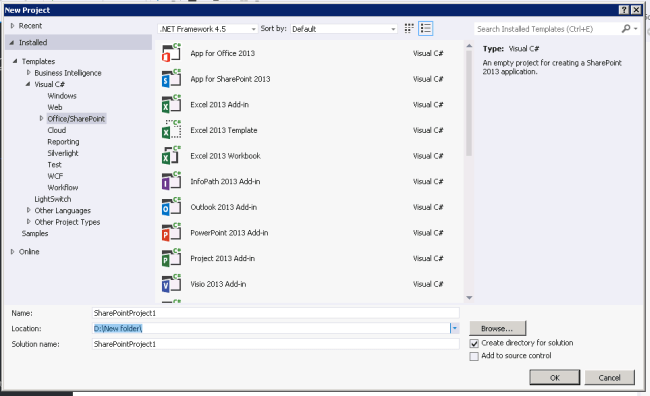This screenshot has width=650, height=396.
Task: Collapse the Visual C# node
Action: pos(28,84)
